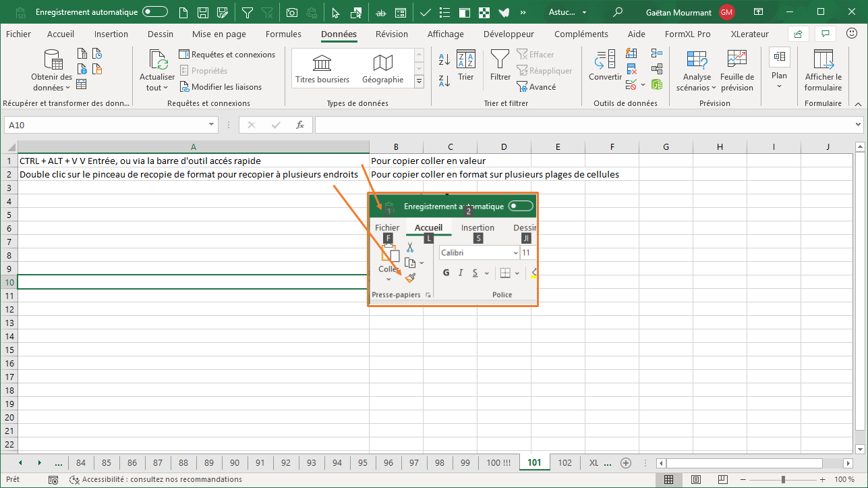Click macro recording icon in status bar
The image size is (868, 488).
coord(53,480)
